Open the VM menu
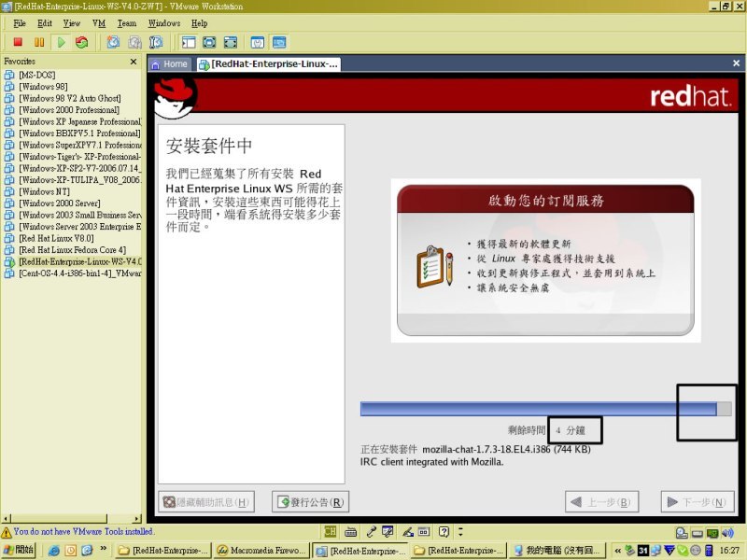 [x=99, y=22]
